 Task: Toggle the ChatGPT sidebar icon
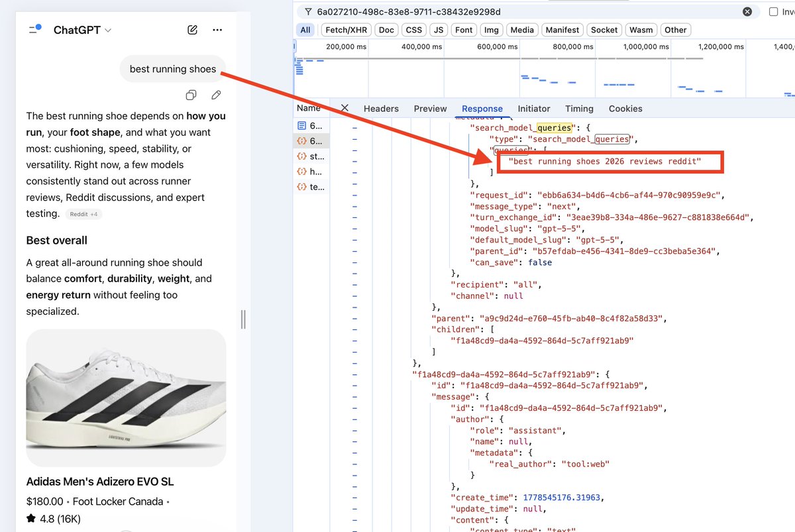pos(35,29)
